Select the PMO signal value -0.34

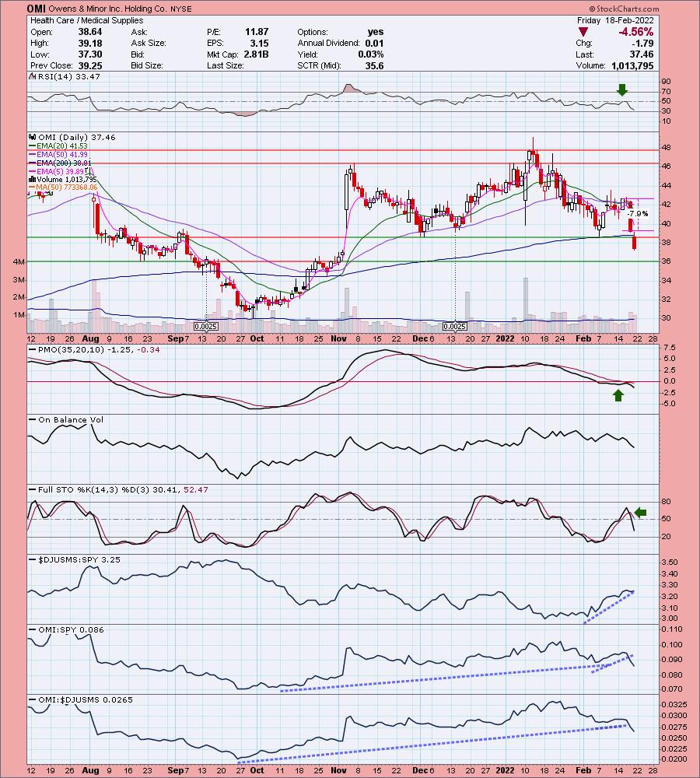pyautogui.click(x=150, y=350)
